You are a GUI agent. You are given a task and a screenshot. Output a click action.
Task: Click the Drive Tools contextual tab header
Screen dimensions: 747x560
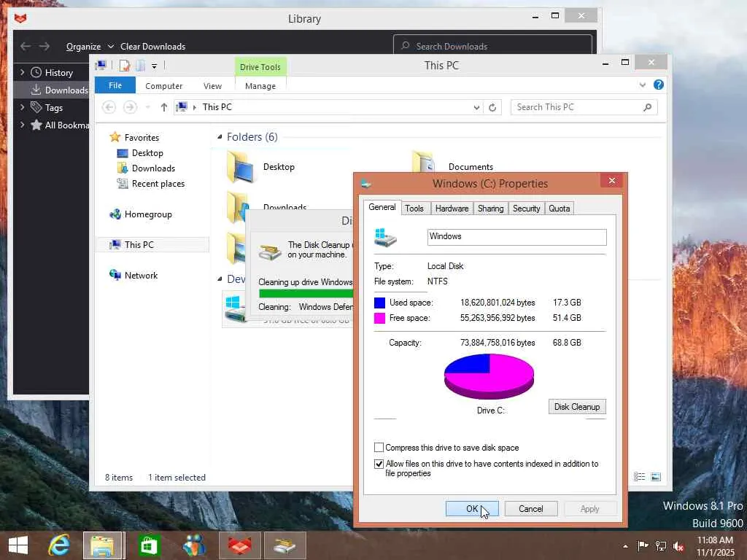260,66
